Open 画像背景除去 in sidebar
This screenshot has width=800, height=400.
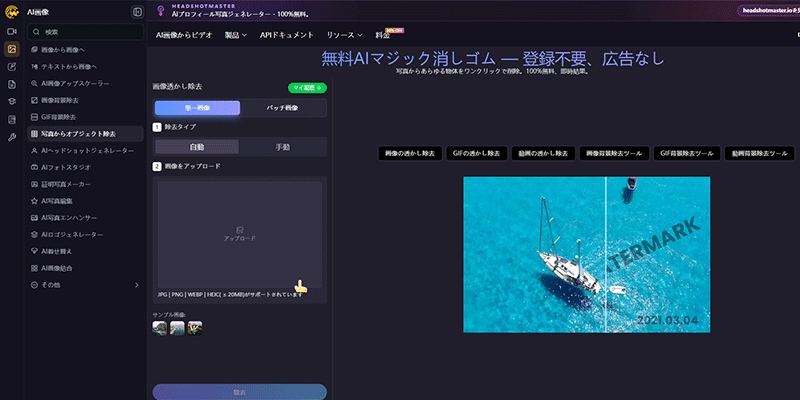(85, 100)
